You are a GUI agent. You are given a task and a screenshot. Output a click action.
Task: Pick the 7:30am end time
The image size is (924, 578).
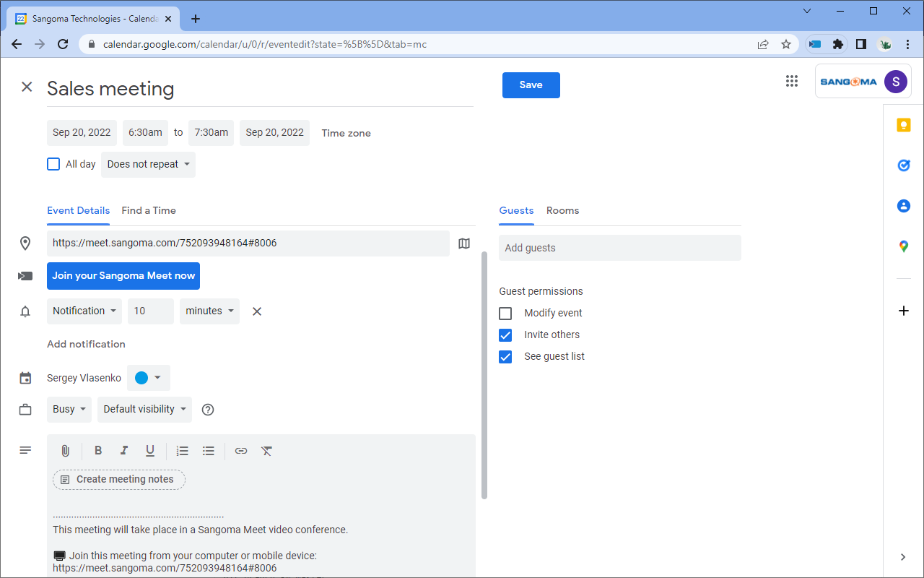[x=211, y=133]
